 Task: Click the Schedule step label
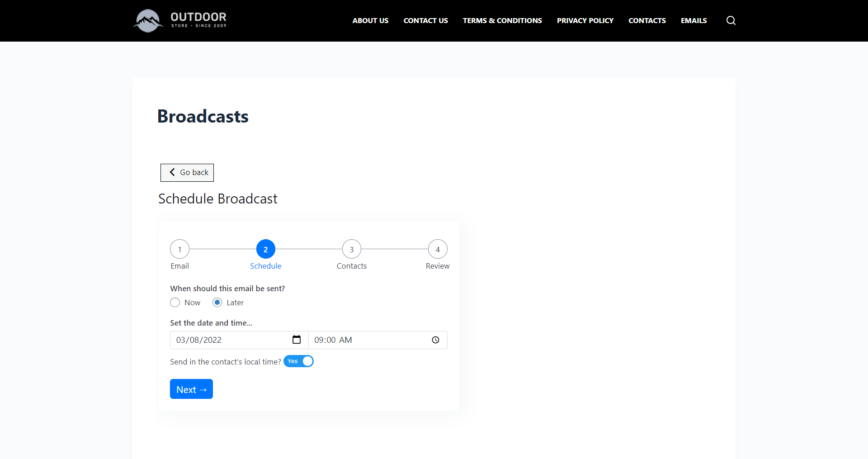(x=266, y=266)
